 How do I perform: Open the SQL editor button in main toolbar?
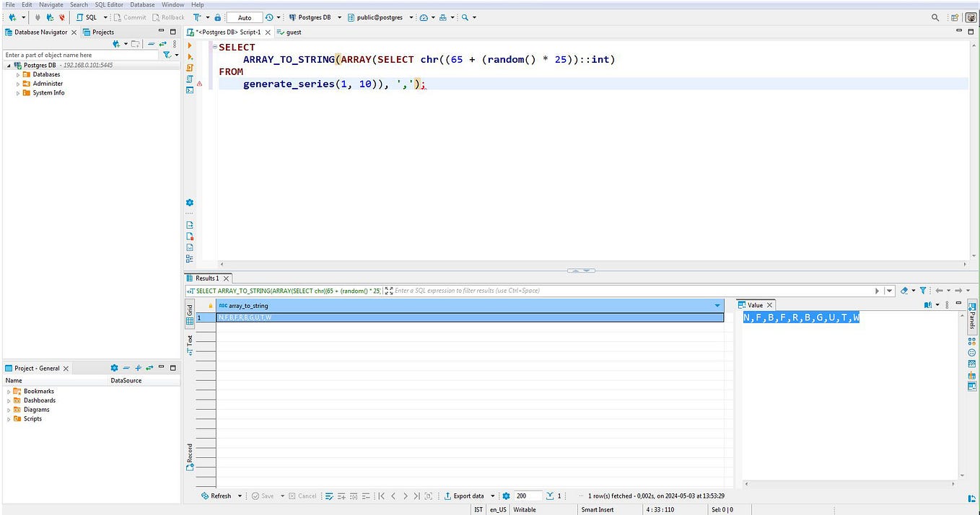87,17
